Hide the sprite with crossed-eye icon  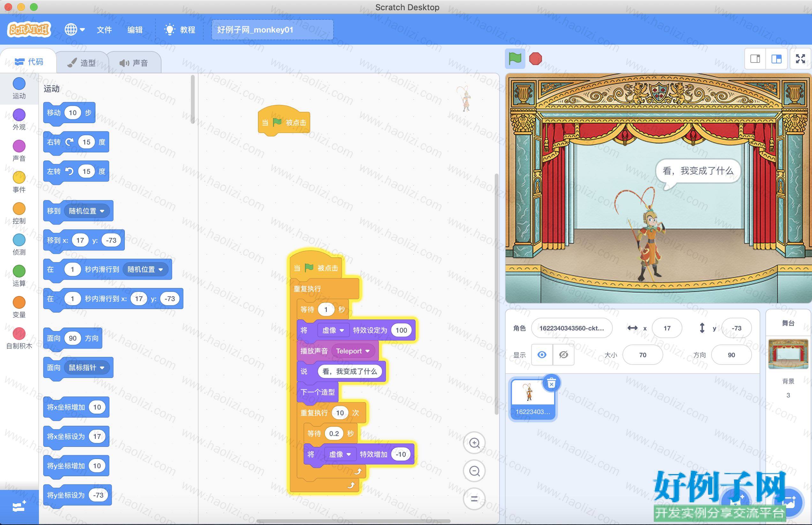point(564,355)
